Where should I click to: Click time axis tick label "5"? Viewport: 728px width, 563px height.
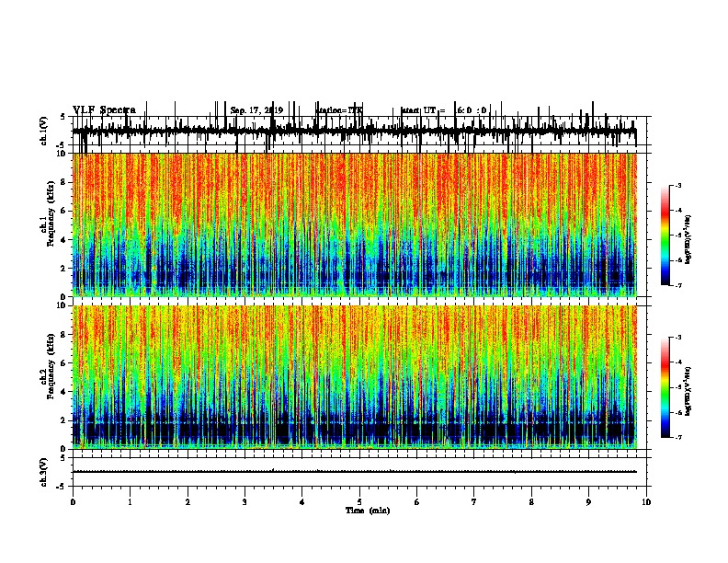pyautogui.click(x=359, y=502)
